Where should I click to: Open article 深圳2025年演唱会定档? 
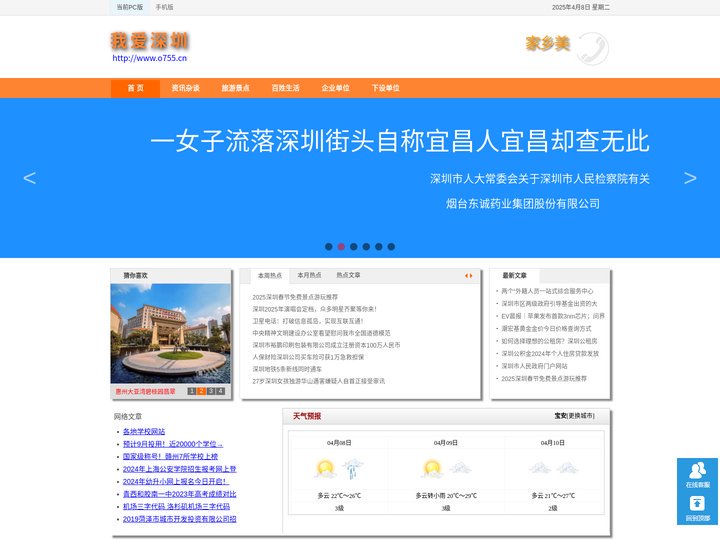pos(315,309)
